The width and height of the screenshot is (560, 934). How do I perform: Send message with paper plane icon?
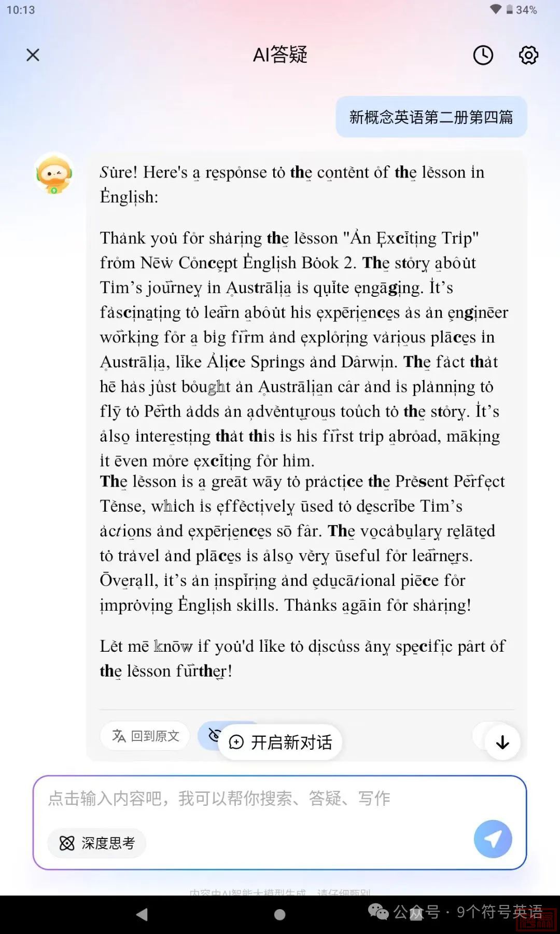tap(493, 839)
